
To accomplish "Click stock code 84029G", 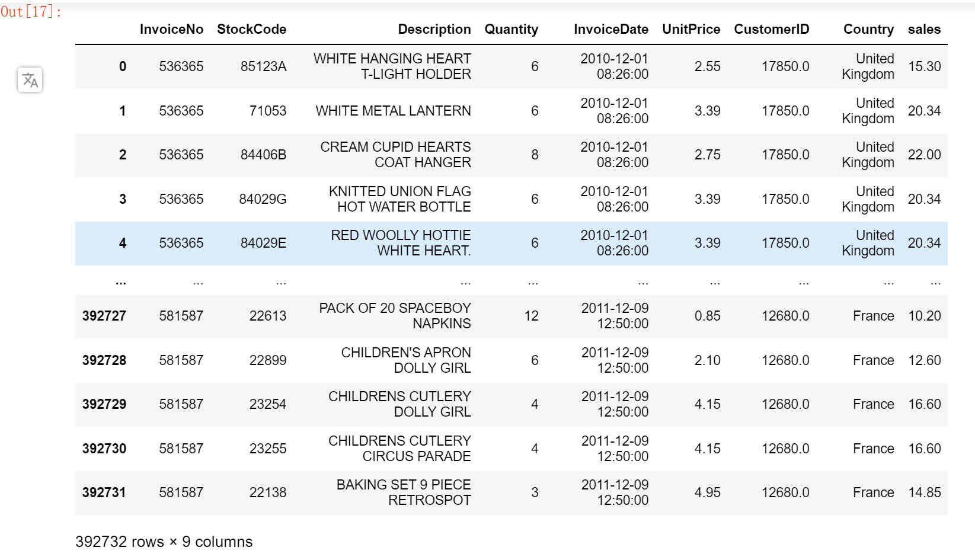I will click(x=263, y=199).
